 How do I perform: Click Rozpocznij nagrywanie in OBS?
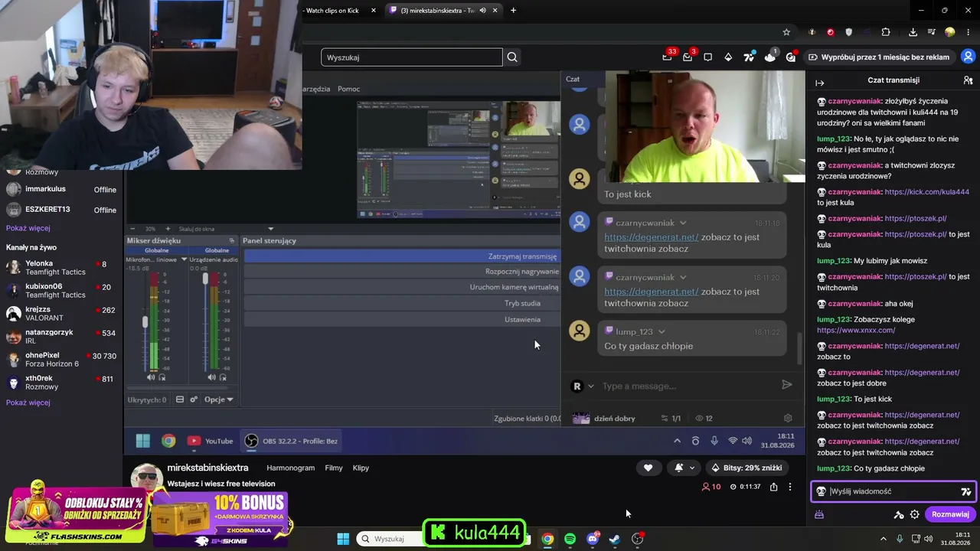(402, 272)
